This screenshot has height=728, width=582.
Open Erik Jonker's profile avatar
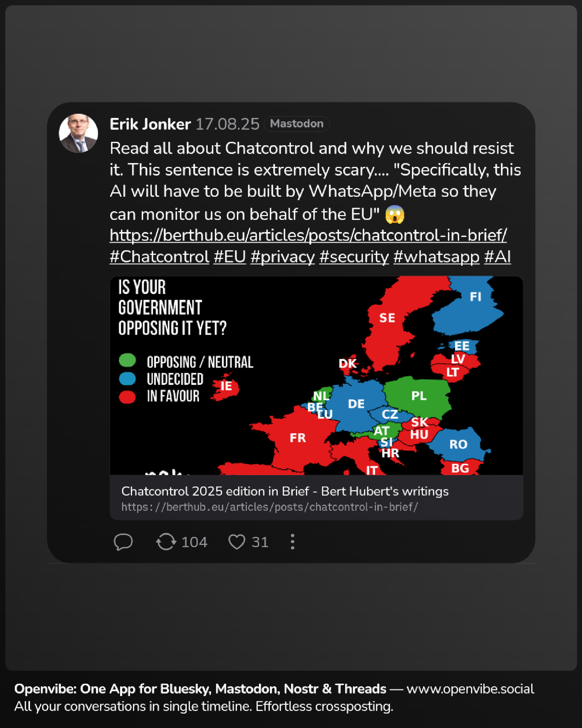78,133
